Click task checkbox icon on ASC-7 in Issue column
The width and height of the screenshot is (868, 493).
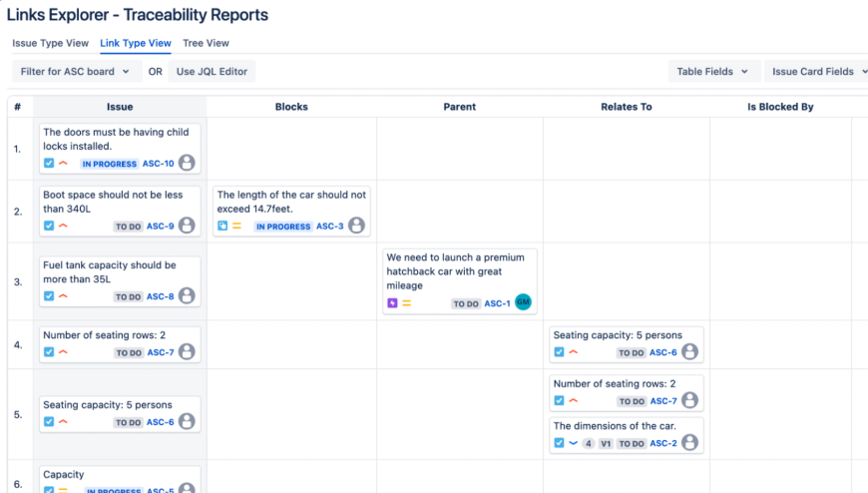[49, 352]
